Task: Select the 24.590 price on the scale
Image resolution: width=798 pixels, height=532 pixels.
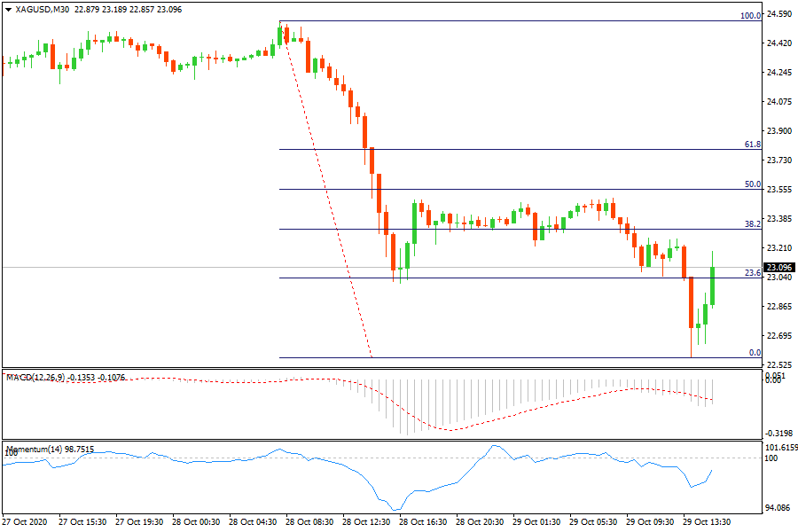Action: (x=779, y=14)
